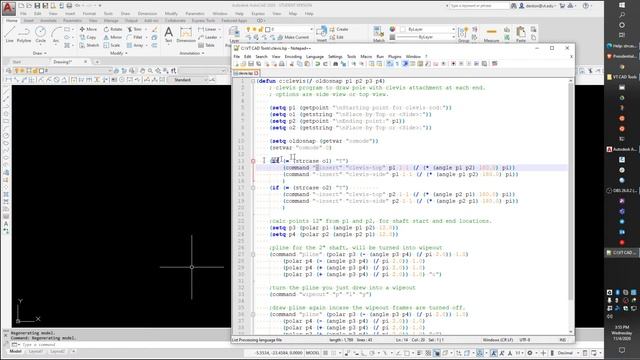Click Save icon in Notepad++ toolbar

(x=251, y=64)
